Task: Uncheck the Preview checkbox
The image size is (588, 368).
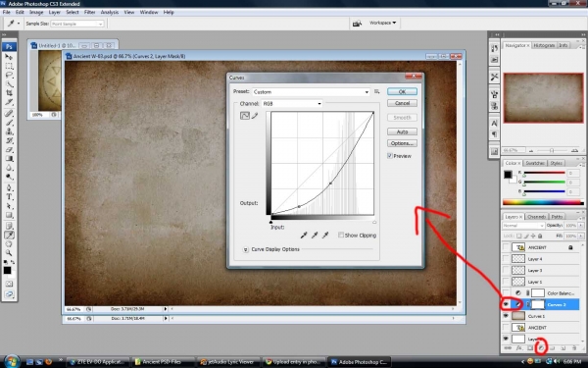Action: [390, 156]
